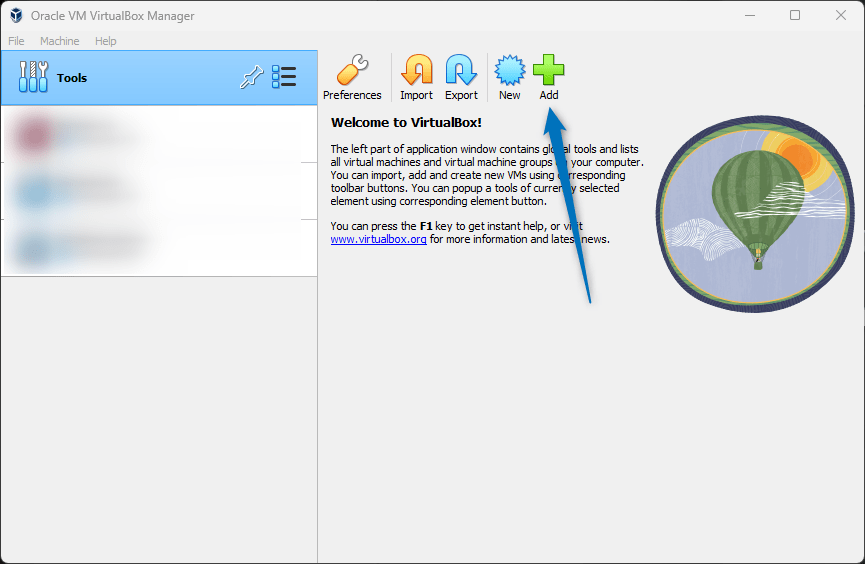Close the VirtualBox Manager window
Viewport: 865px width, 564px height.
[841, 15]
